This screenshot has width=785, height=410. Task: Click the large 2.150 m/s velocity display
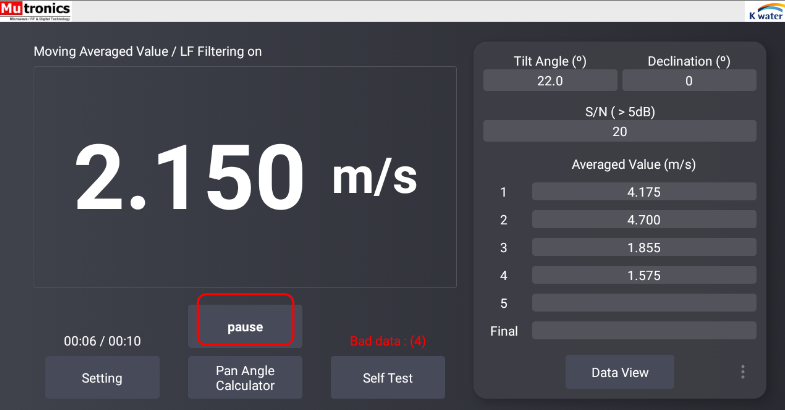245,178
